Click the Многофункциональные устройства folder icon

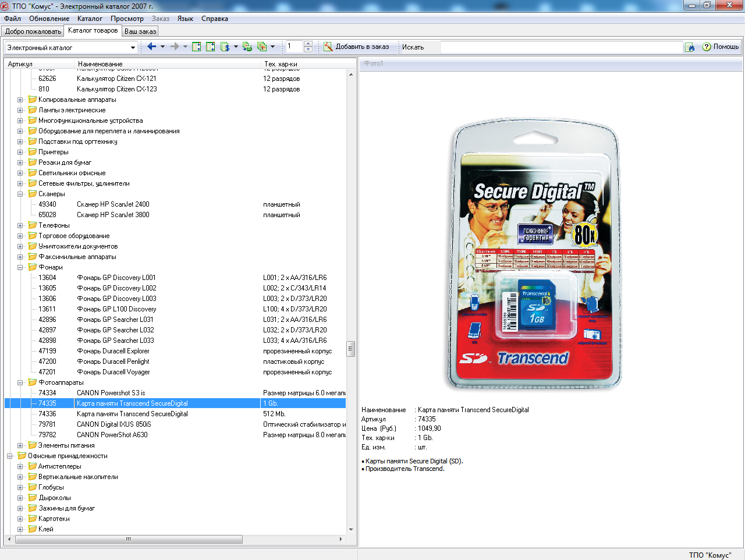tap(33, 120)
